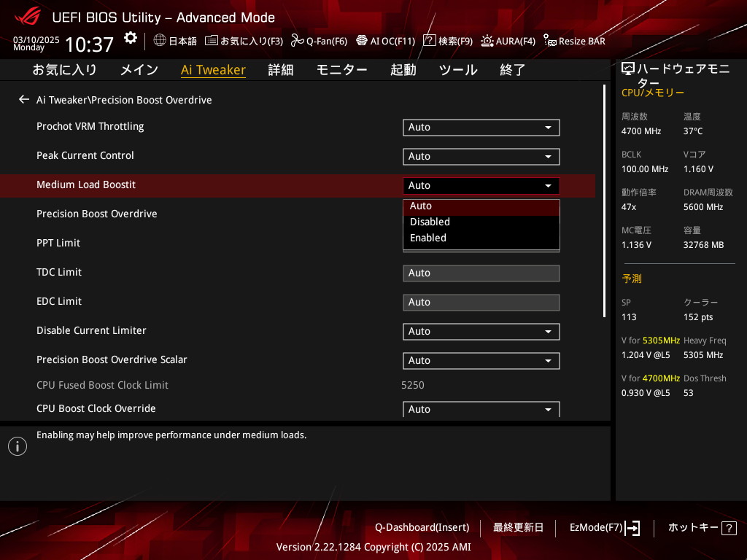Screen dimensions: 747x560
Task: Click the info circle icon in help panel
Action: click(x=18, y=446)
